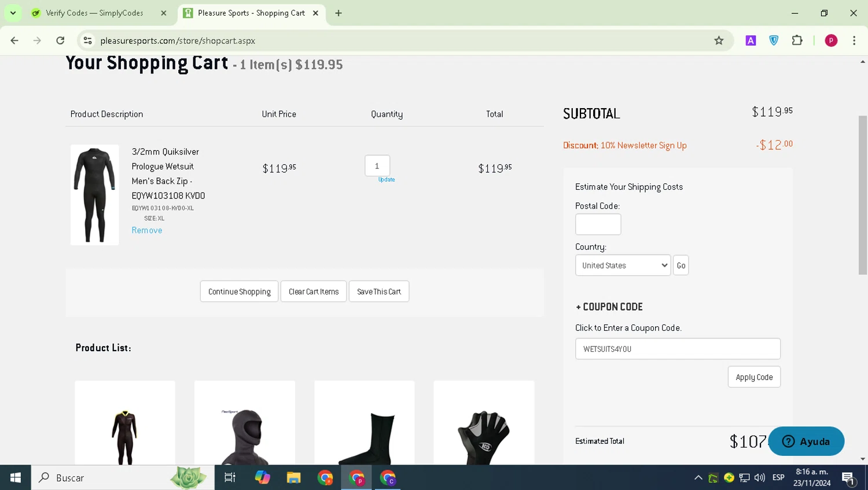Image resolution: width=868 pixels, height=490 pixels.
Task: Click the scrollbar down arrow
Action: point(863,459)
